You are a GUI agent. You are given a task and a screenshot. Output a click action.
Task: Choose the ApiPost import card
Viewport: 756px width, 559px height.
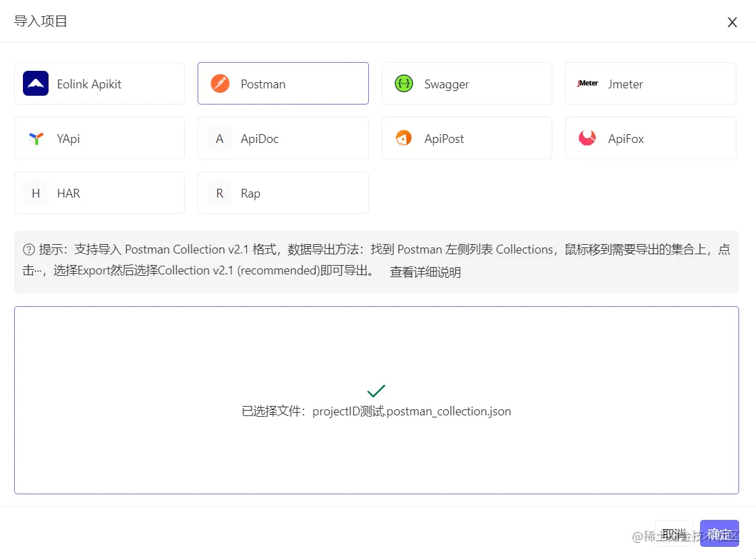467,138
